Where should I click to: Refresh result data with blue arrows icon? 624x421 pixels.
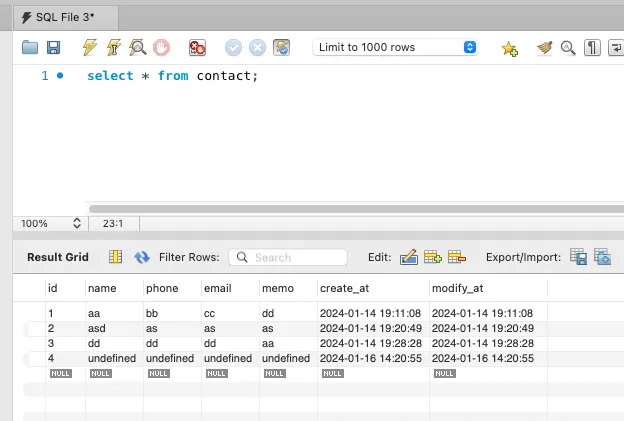click(x=142, y=257)
